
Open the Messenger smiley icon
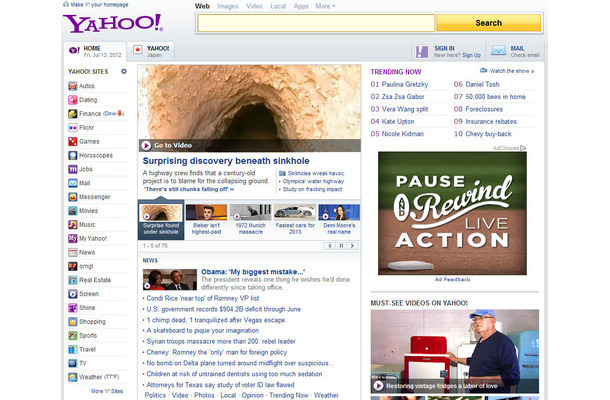coord(73,197)
